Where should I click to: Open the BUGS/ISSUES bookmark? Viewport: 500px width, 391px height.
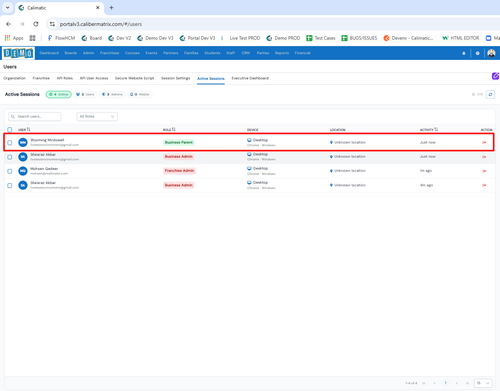coord(359,38)
